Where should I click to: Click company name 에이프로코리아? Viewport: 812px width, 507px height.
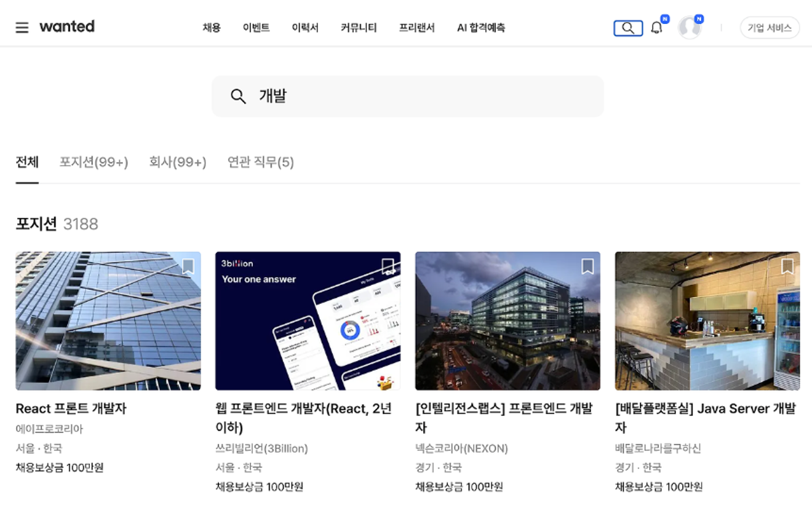point(49,429)
